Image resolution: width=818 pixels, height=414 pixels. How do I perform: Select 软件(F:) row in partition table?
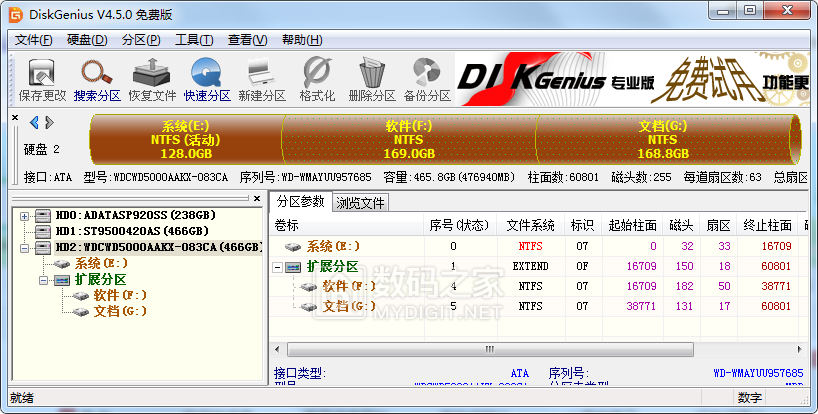[x=536, y=286]
